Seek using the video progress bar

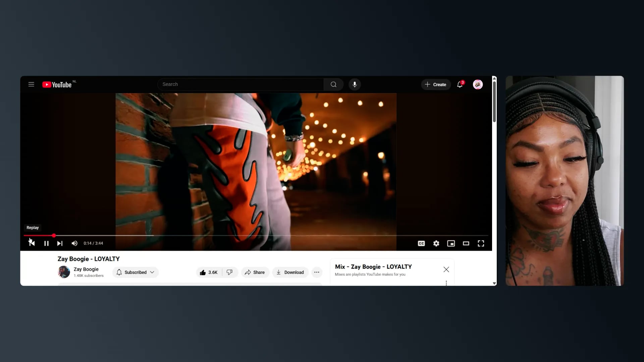[x=256, y=236]
